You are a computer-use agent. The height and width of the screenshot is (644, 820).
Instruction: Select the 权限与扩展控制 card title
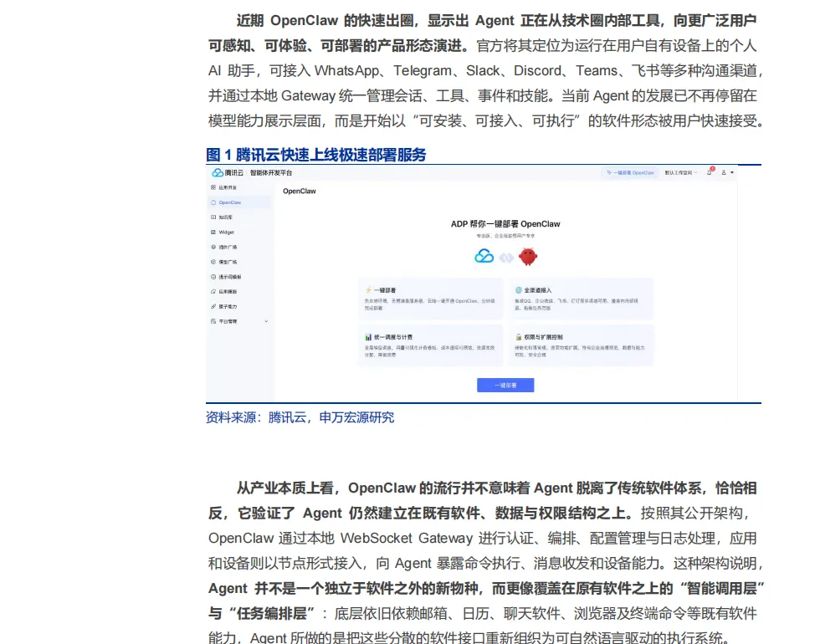543,337
